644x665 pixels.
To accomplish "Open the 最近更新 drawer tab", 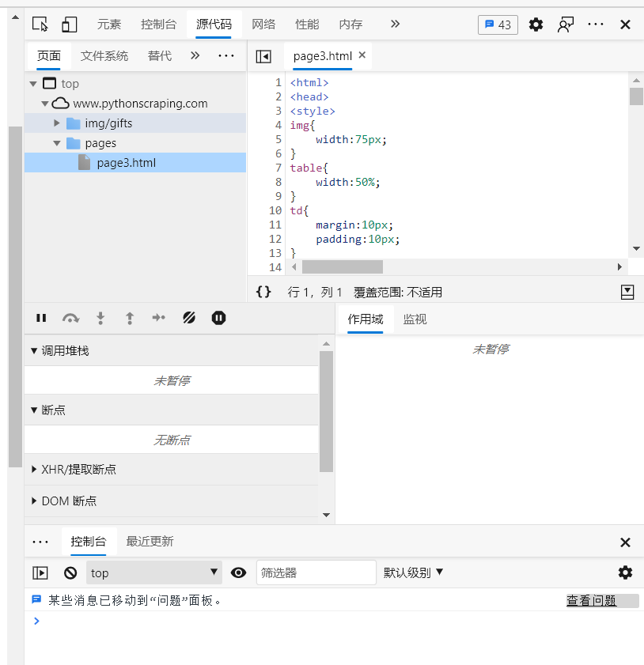I will click(150, 542).
